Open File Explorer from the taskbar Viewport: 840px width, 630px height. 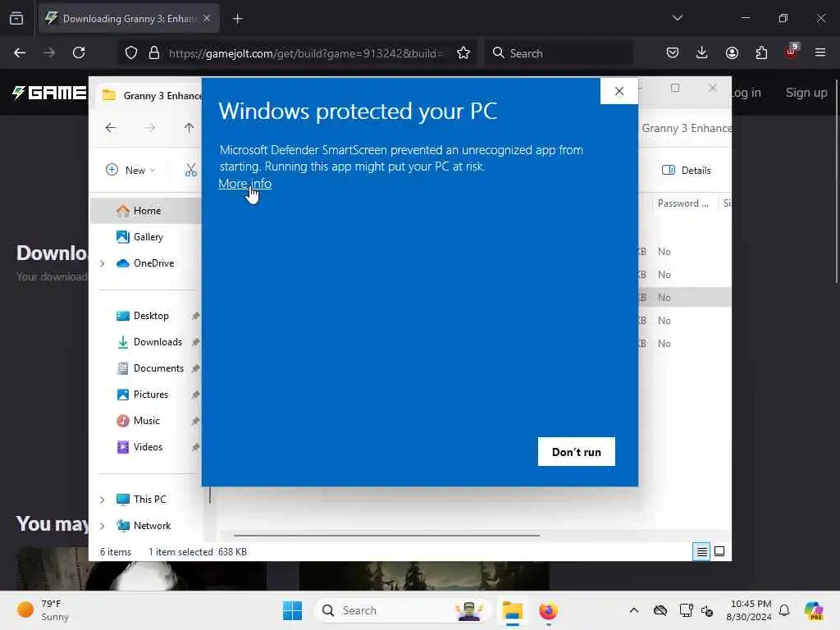[513, 610]
